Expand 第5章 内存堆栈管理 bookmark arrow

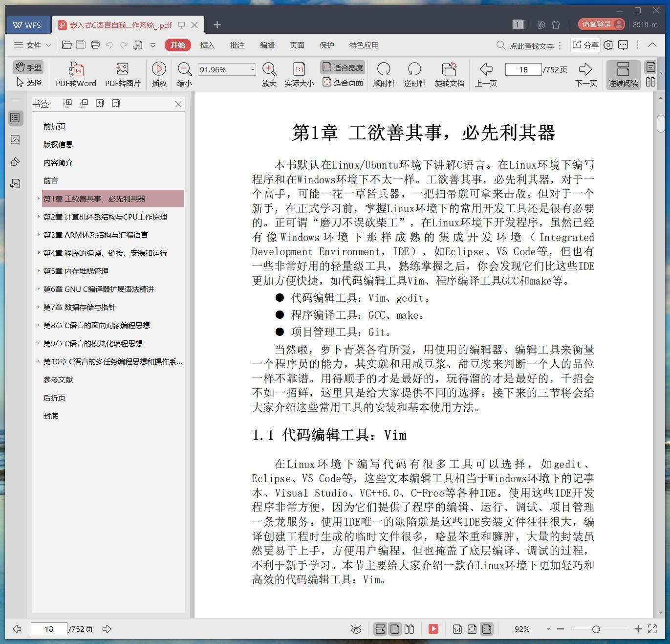click(39, 270)
